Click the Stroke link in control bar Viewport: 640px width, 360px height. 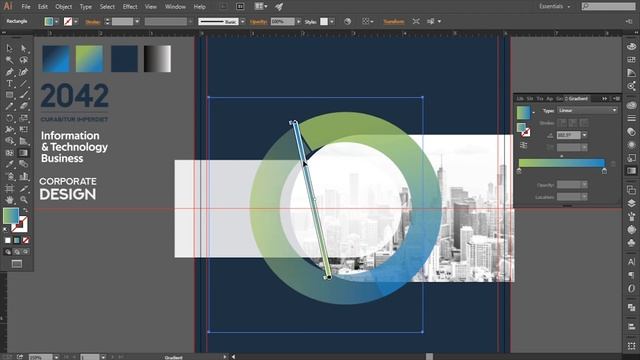click(93, 22)
